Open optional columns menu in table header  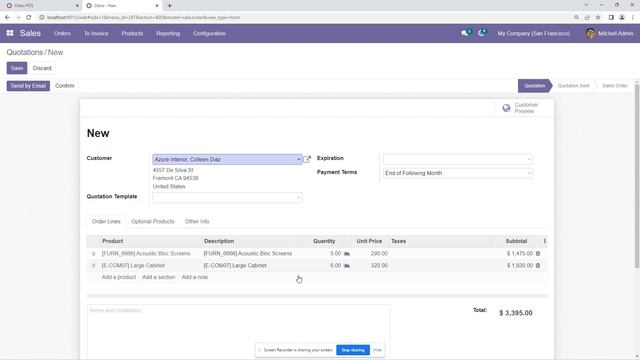[x=544, y=241]
